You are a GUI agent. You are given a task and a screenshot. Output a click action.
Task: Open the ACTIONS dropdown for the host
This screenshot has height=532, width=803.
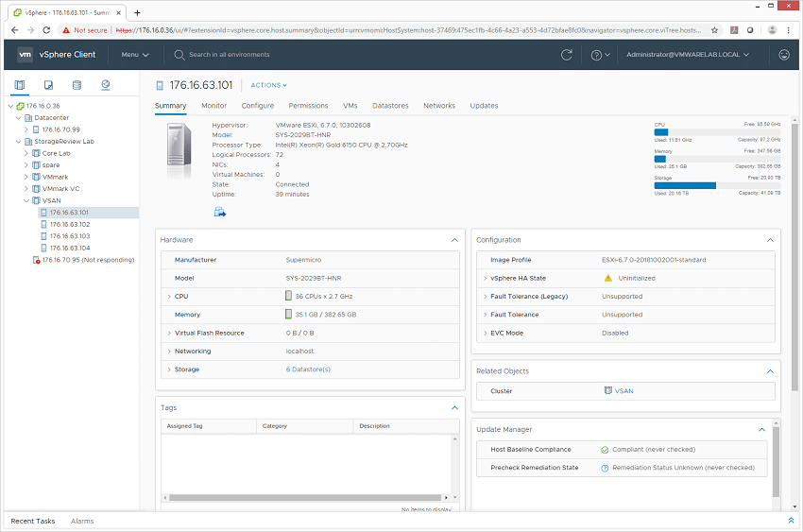point(269,85)
